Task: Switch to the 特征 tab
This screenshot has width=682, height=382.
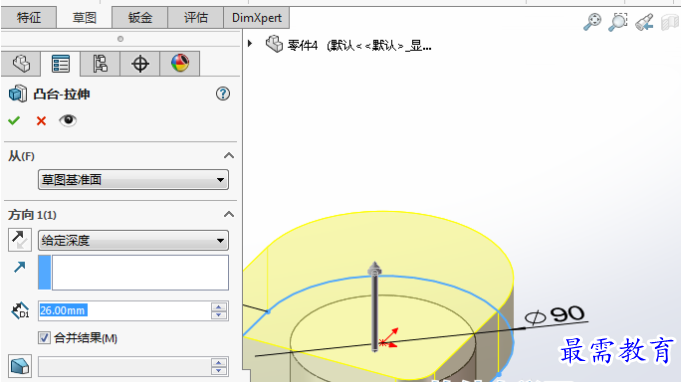Action: pos(29,17)
